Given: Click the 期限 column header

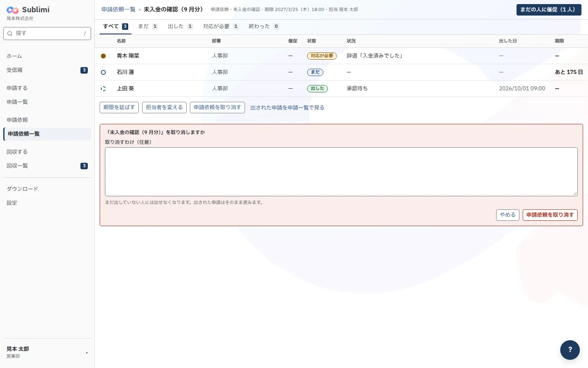Looking at the screenshot, I should coord(559,41).
